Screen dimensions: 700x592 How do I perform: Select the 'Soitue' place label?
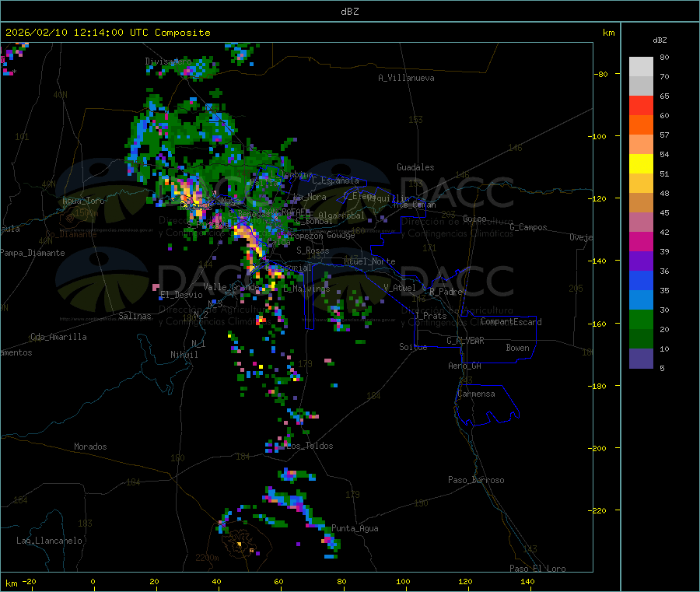(413, 347)
